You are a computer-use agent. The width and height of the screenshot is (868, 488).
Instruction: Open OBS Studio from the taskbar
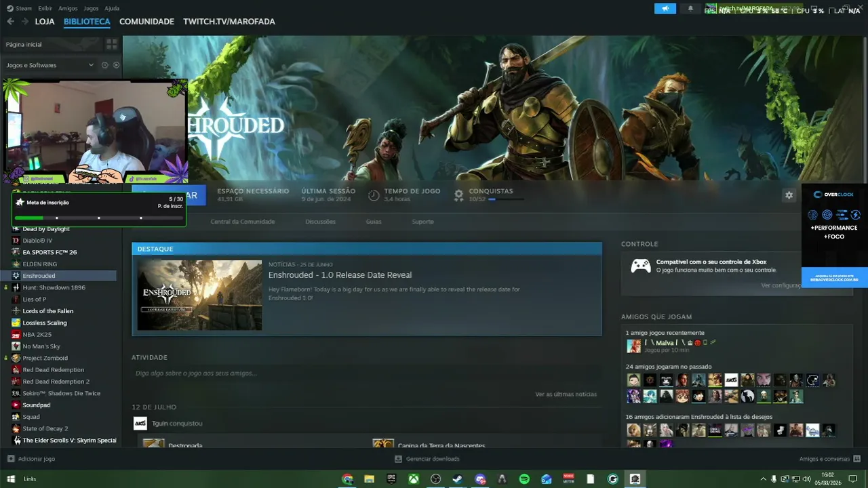[435, 479]
